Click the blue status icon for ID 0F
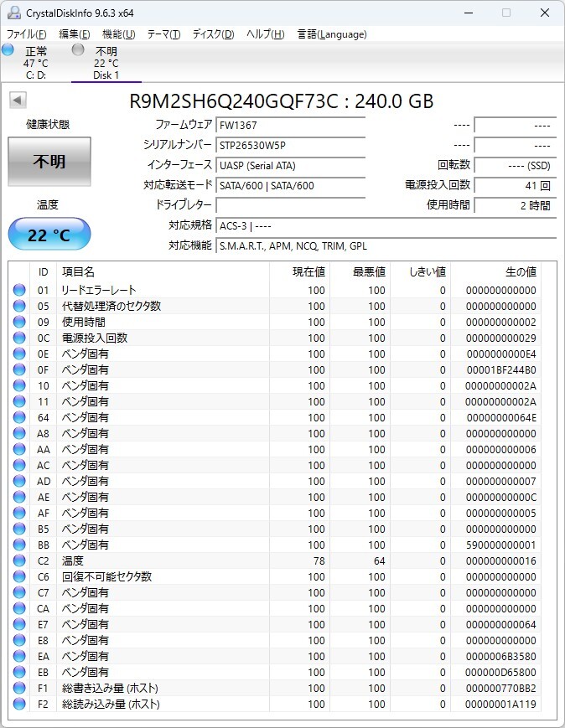Image resolution: width=565 pixels, height=728 pixels. point(19,369)
